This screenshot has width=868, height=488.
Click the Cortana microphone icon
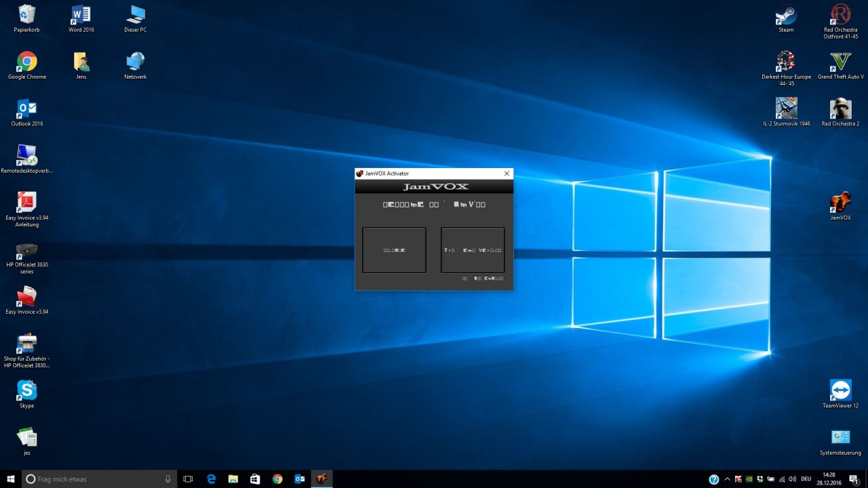[x=167, y=479]
